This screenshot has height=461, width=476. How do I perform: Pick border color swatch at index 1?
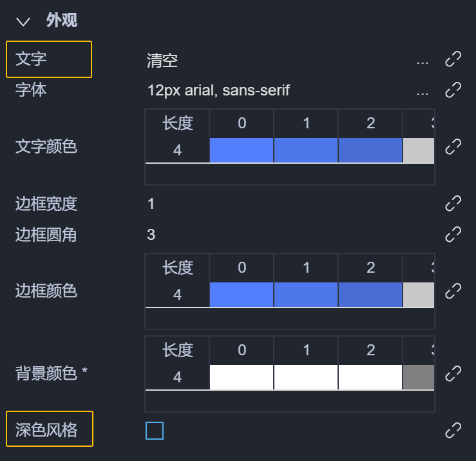point(306,295)
